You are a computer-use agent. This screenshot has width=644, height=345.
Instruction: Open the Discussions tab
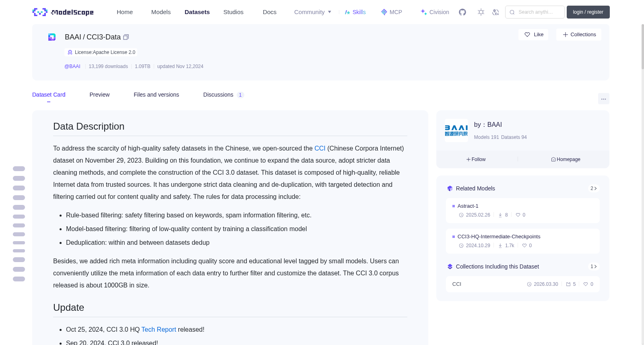(x=224, y=95)
